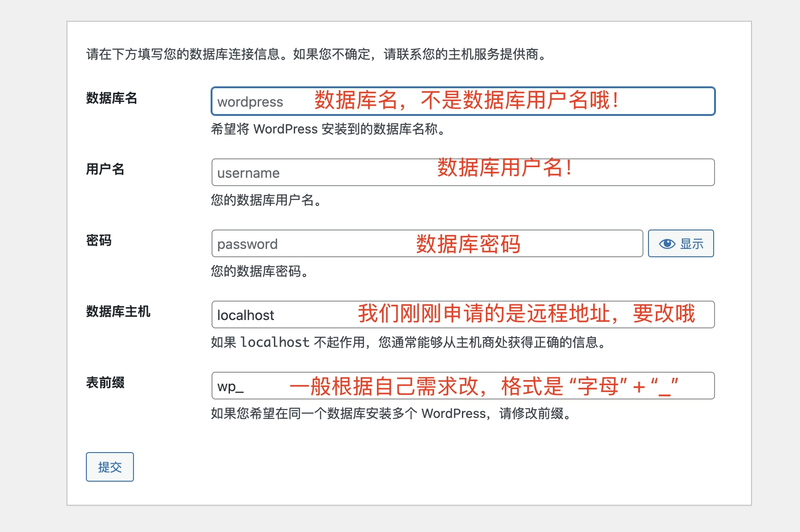Image resolution: width=800 pixels, height=532 pixels.
Task: Click the eye icon to show password
Action: point(667,244)
